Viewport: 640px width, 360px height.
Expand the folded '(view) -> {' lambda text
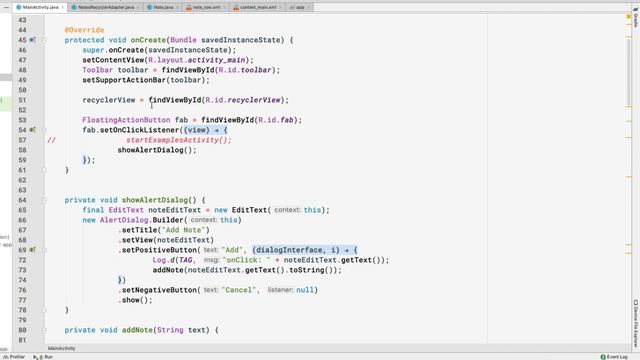point(205,130)
